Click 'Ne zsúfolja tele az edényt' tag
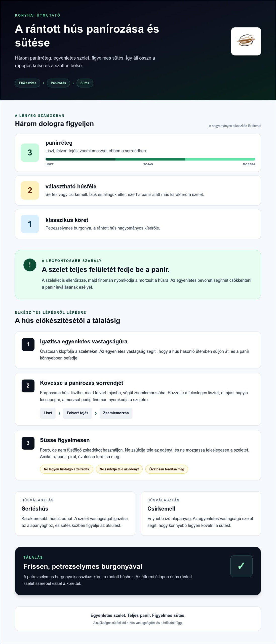 [x=119, y=469]
